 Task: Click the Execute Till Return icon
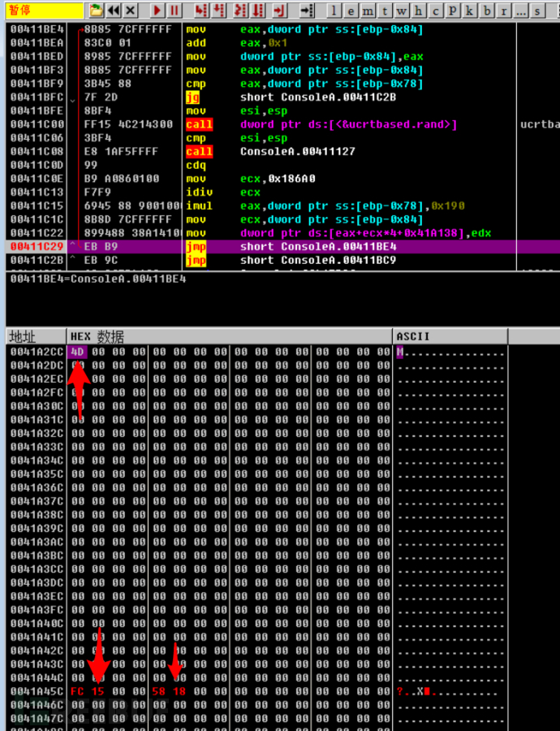click(x=279, y=11)
